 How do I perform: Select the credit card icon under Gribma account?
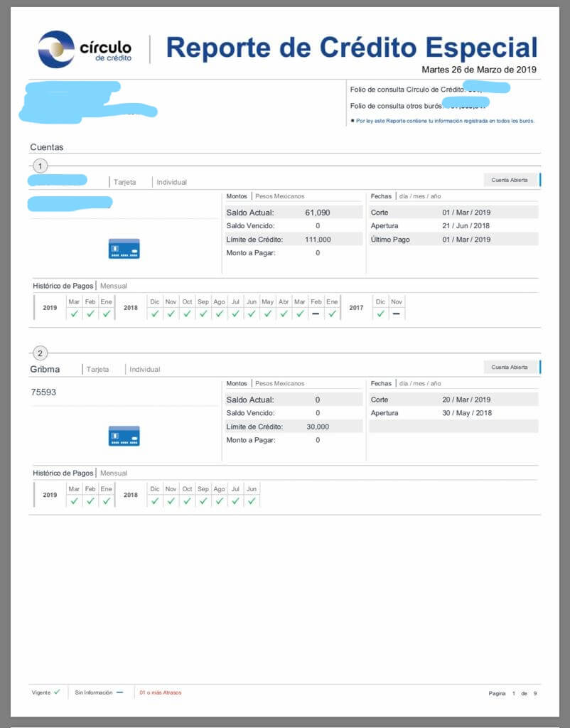124,434
